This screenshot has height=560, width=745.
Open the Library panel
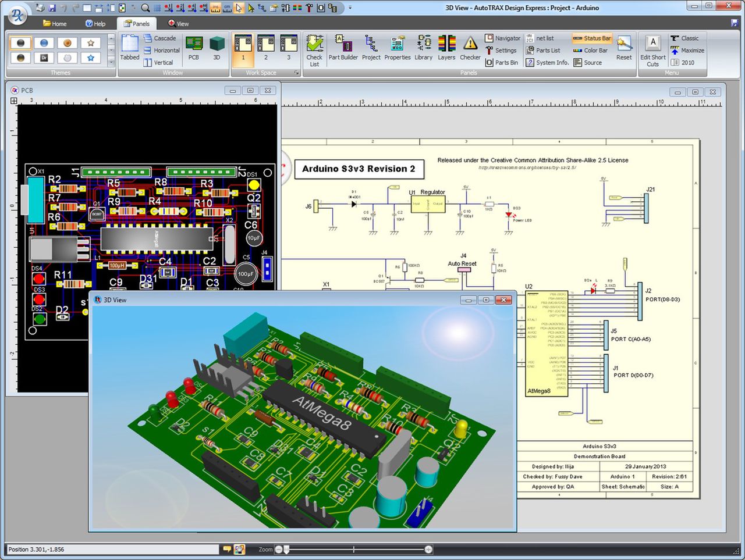(424, 48)
